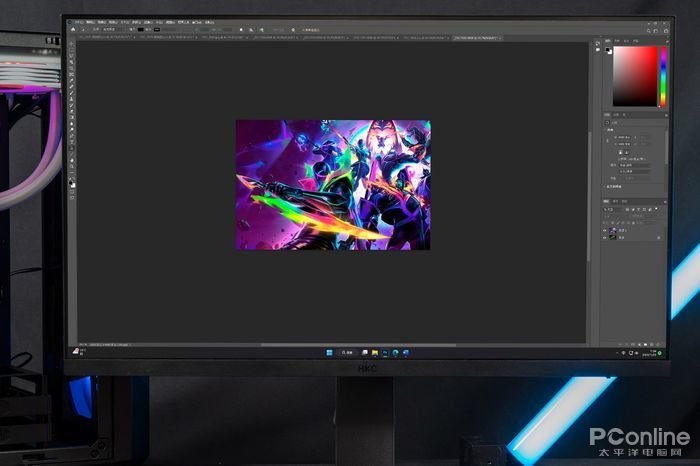
Task: Select the Blur tool
Action: pos(72,124)
